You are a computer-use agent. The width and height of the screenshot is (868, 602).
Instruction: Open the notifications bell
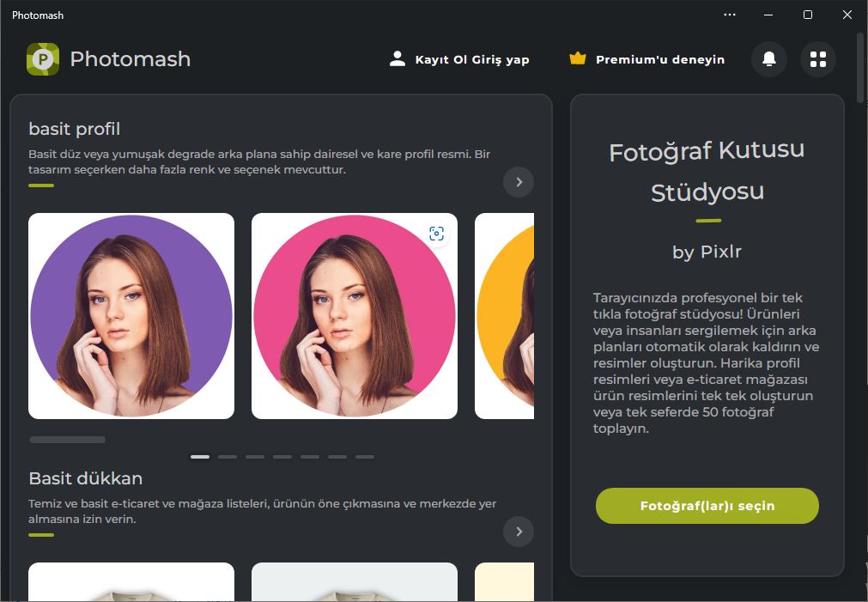[x=769, y=58]
